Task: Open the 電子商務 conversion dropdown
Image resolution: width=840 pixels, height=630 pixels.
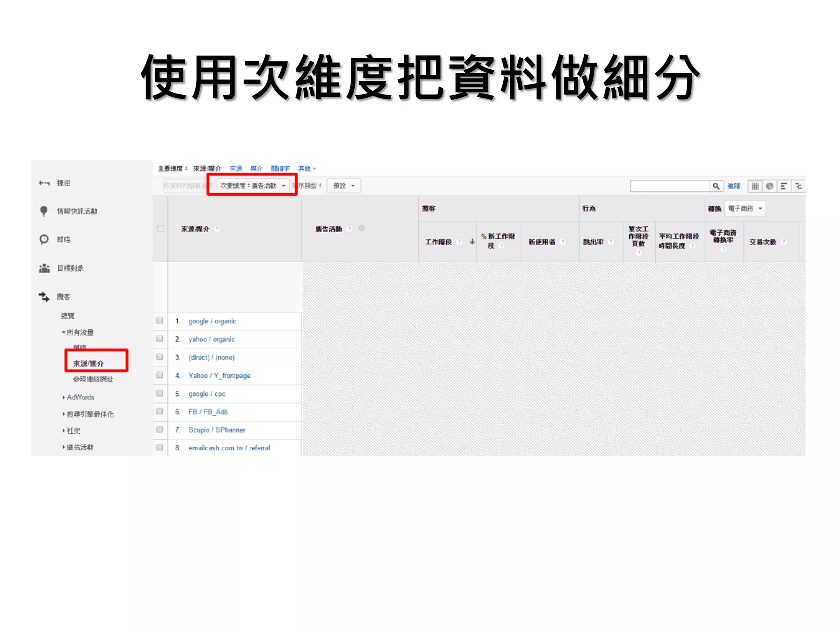Action: (745, 208)
